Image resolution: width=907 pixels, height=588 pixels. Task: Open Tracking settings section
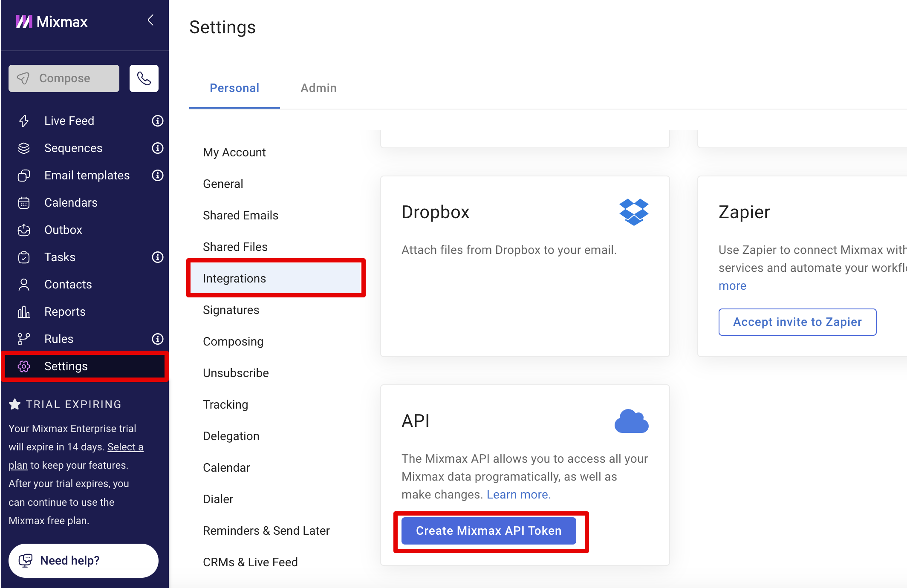tap(225, 405)
